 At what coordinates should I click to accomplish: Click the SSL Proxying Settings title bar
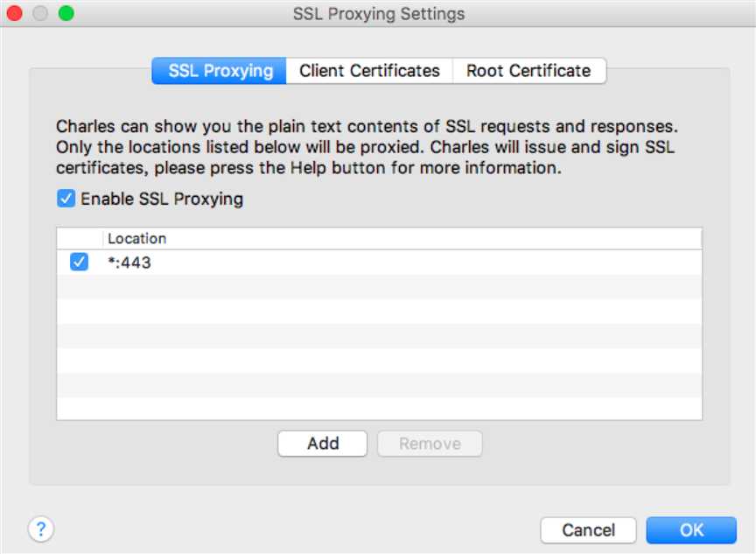(x=378, y=14)
